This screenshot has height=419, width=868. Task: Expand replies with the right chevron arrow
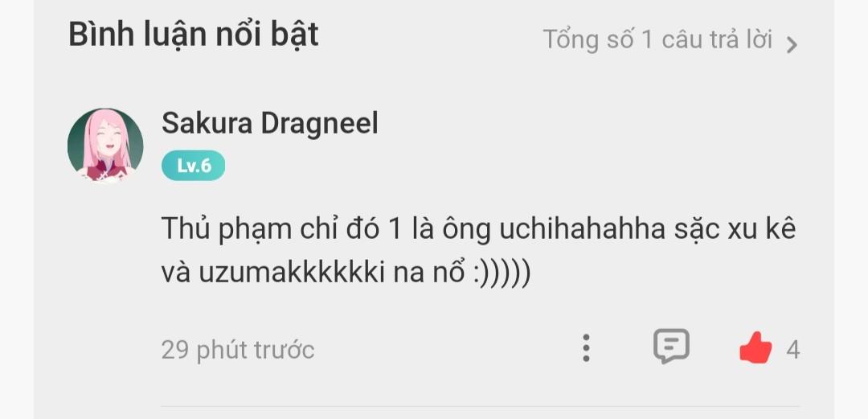point(792,44)
